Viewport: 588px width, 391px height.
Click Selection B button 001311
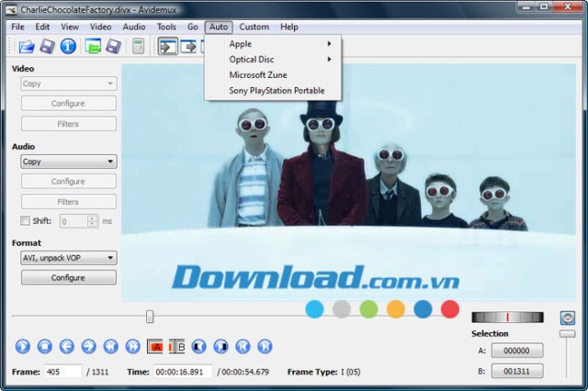point(517,371)
